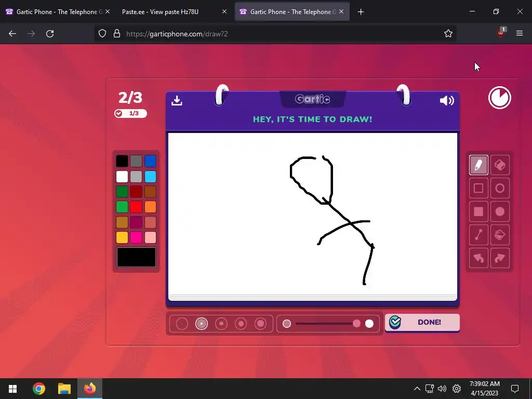Choose the largest brush thickness

coord(261,324)
